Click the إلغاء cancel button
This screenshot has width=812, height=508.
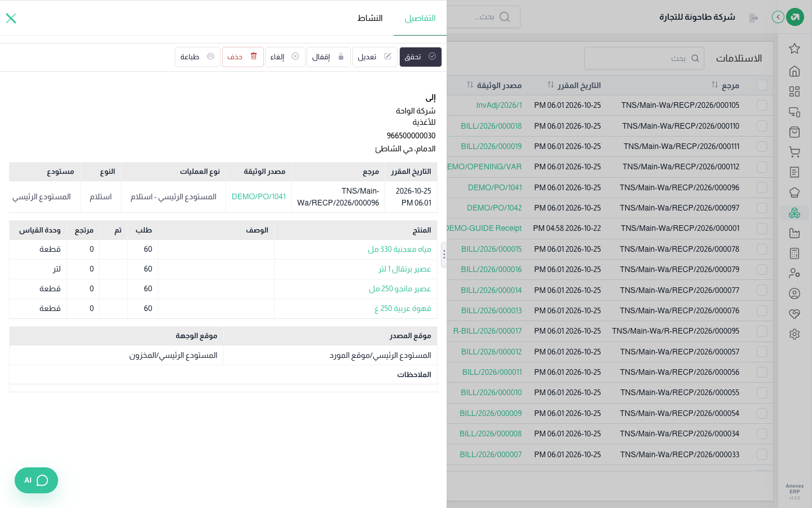point(285,56)
